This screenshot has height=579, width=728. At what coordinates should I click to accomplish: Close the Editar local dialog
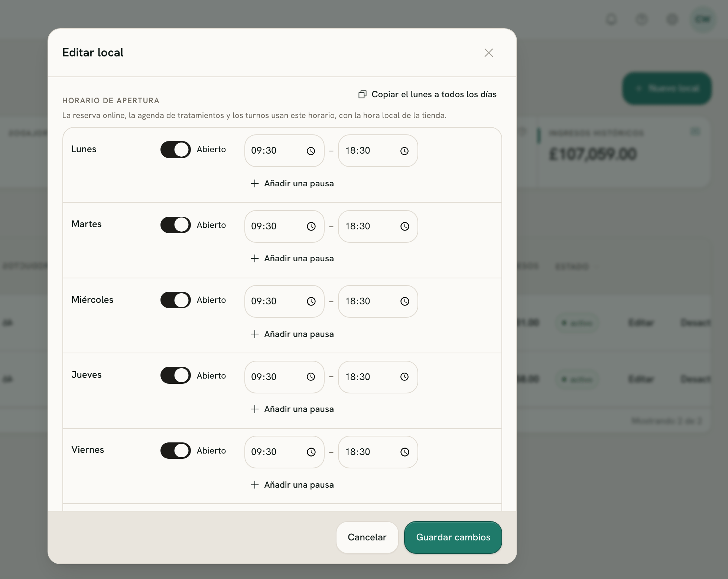[x=488, y=53]
